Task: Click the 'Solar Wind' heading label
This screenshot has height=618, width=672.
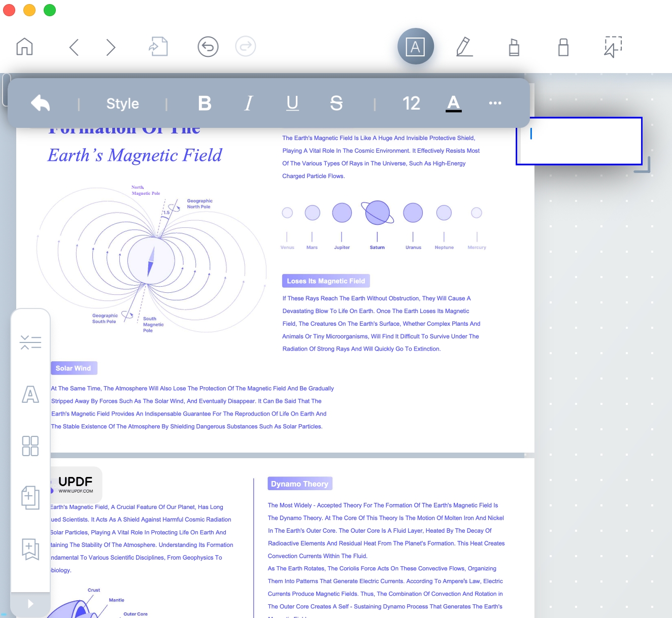Action: (74, 368)
